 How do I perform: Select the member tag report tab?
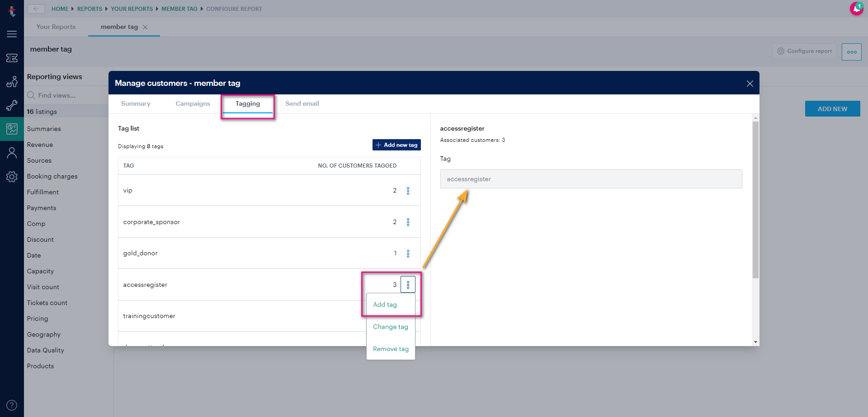119,27
